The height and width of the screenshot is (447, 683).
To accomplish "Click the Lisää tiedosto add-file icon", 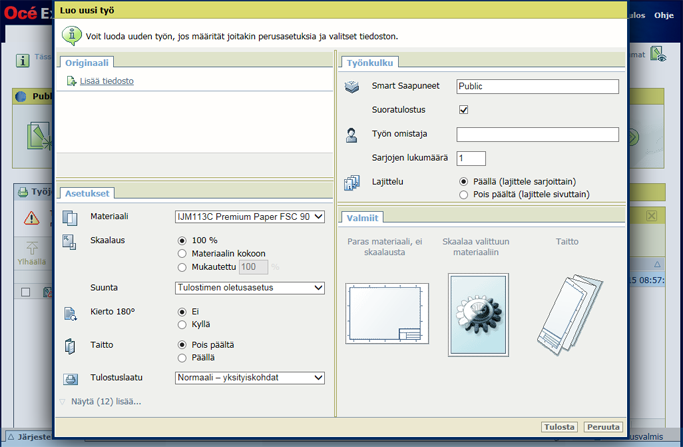I will (71, 81).
